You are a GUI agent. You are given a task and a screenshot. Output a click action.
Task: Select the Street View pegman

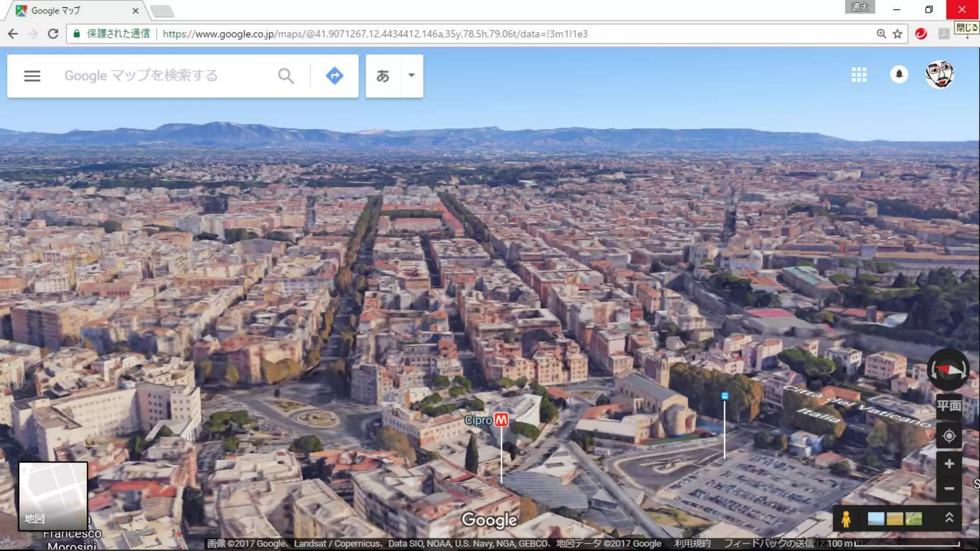click(x=846, y=519)
